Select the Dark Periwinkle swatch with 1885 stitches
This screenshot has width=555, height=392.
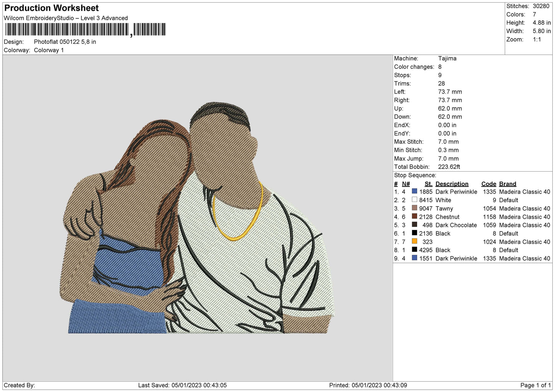[x=414, y=191]
